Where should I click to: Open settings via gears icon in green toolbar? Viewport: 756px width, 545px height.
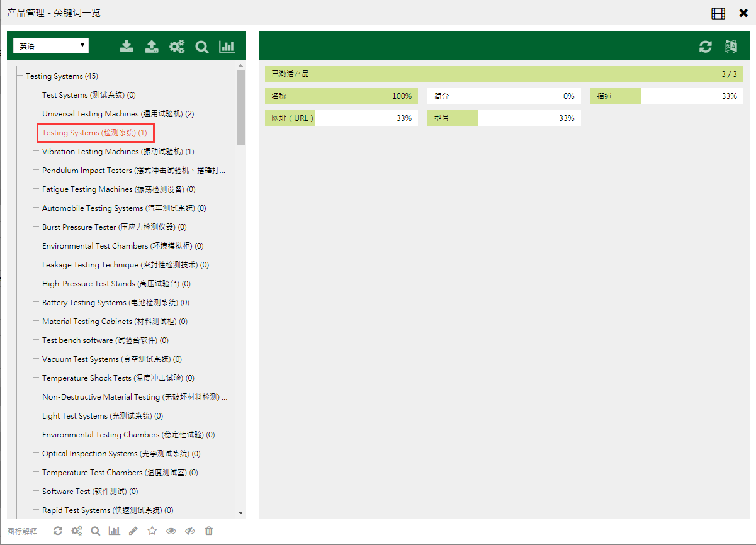click(x=177, y=47)
